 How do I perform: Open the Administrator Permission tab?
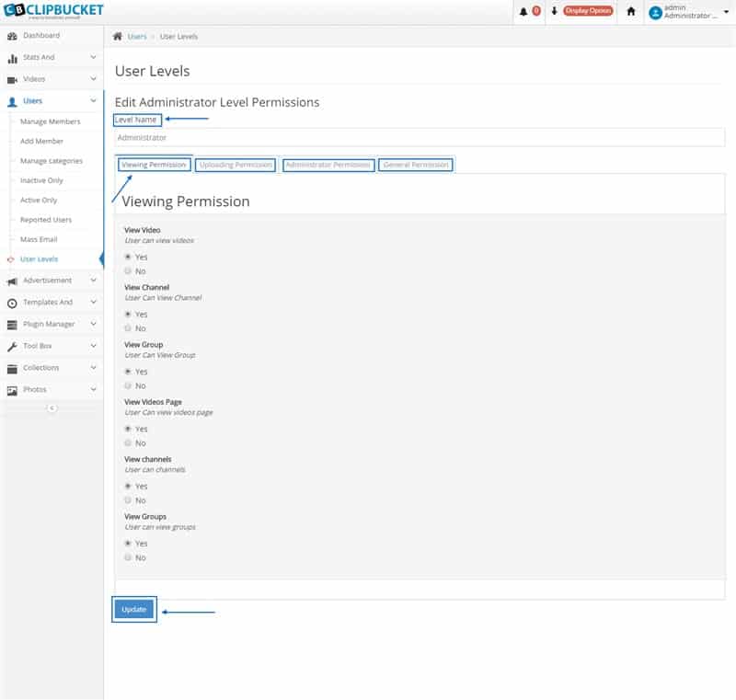[328, 166]
